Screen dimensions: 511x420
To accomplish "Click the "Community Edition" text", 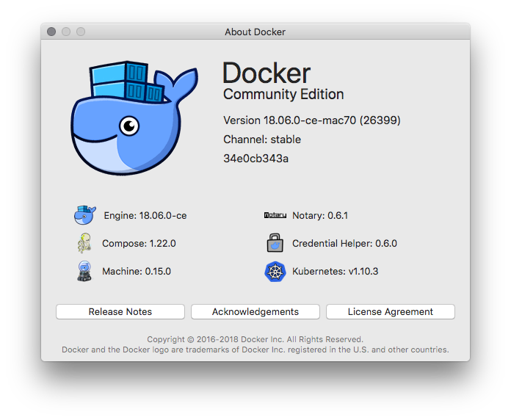I will [283, 95].
